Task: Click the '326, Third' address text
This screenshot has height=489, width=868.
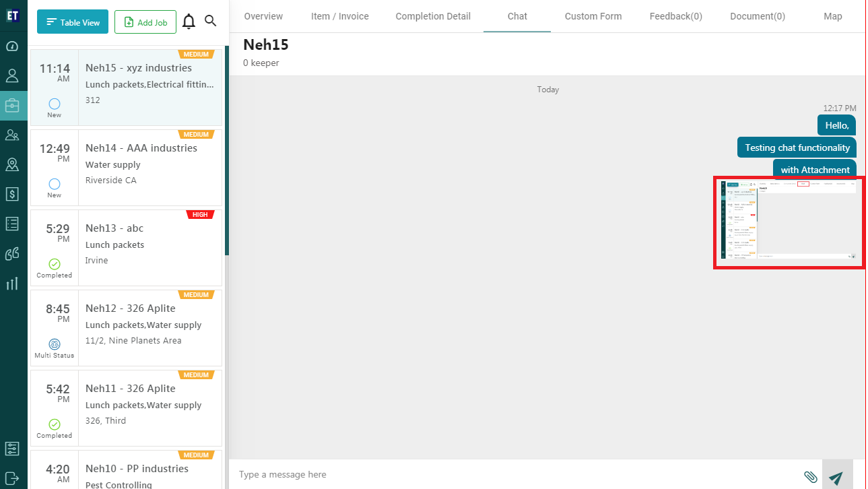Action: point(106,421)
